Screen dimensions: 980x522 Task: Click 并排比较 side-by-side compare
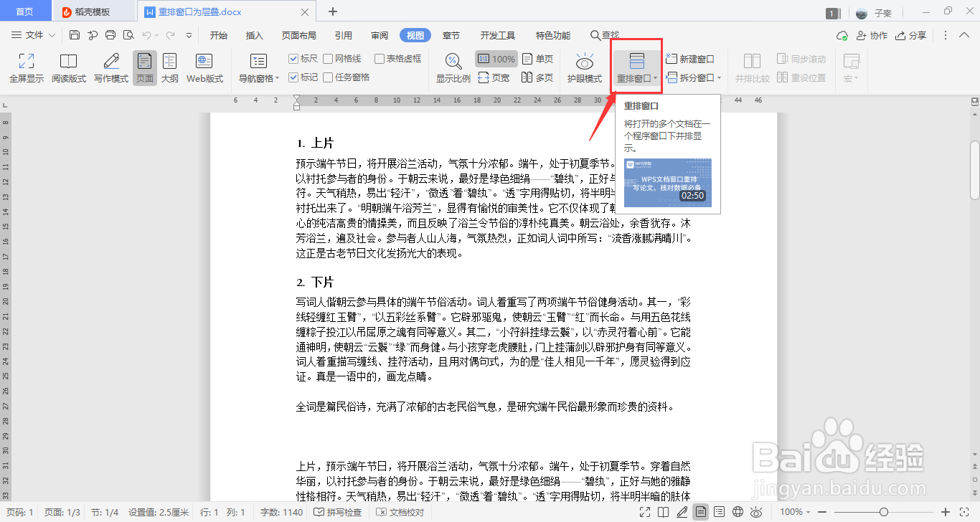click(752, 68)
